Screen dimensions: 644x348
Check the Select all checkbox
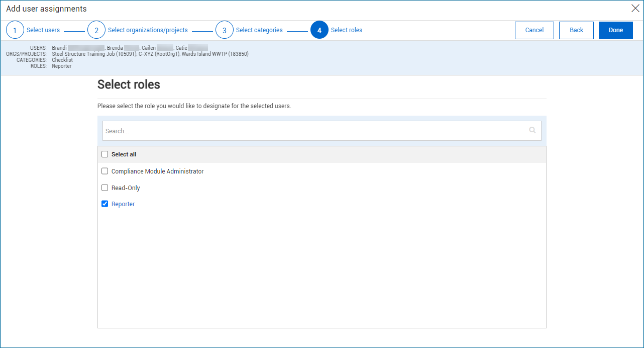click(x=104, y=154)
